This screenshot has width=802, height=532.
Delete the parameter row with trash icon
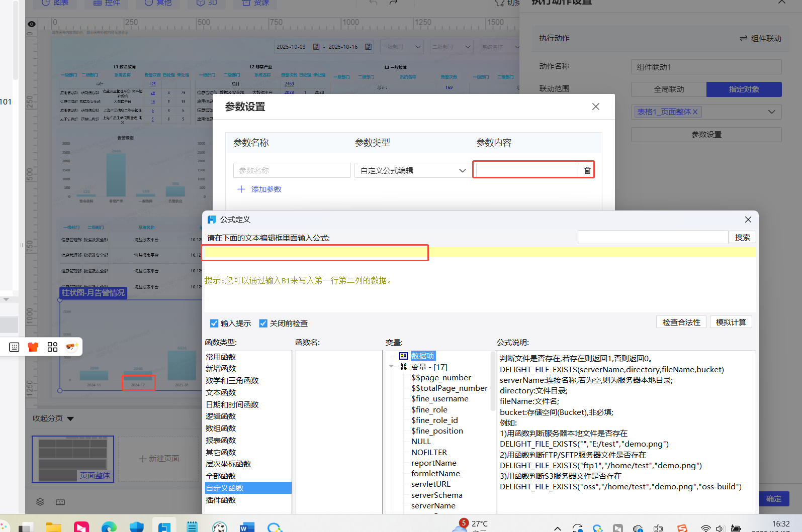tap(587, 171)
